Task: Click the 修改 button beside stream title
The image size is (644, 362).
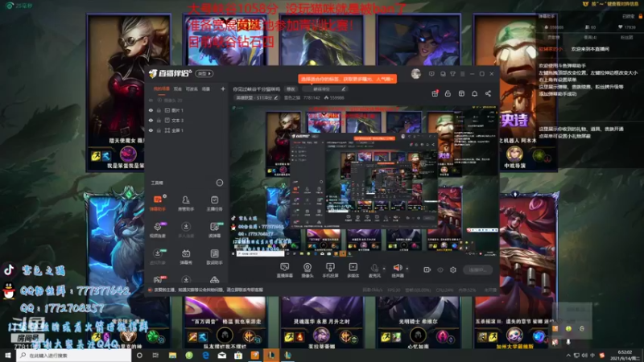Action: 291,88
